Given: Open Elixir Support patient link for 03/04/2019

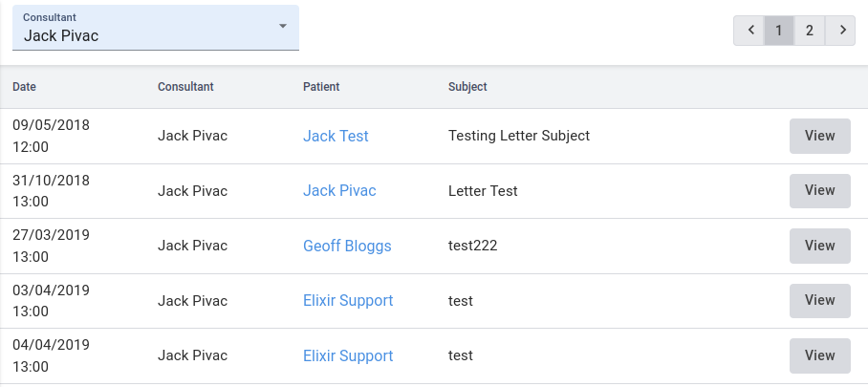Looking at the screenshot, I should (348, 300).
